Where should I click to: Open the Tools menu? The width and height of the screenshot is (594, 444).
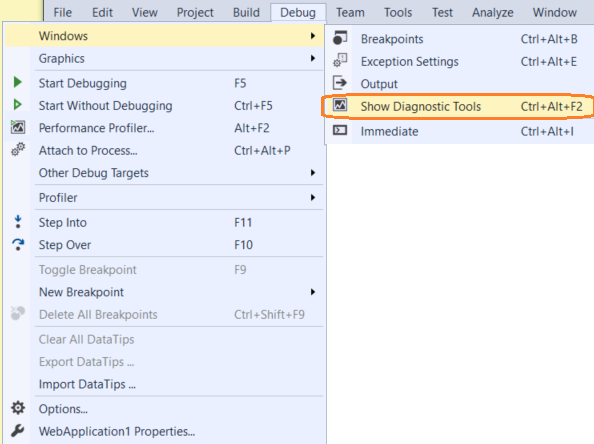pos(398,13)
